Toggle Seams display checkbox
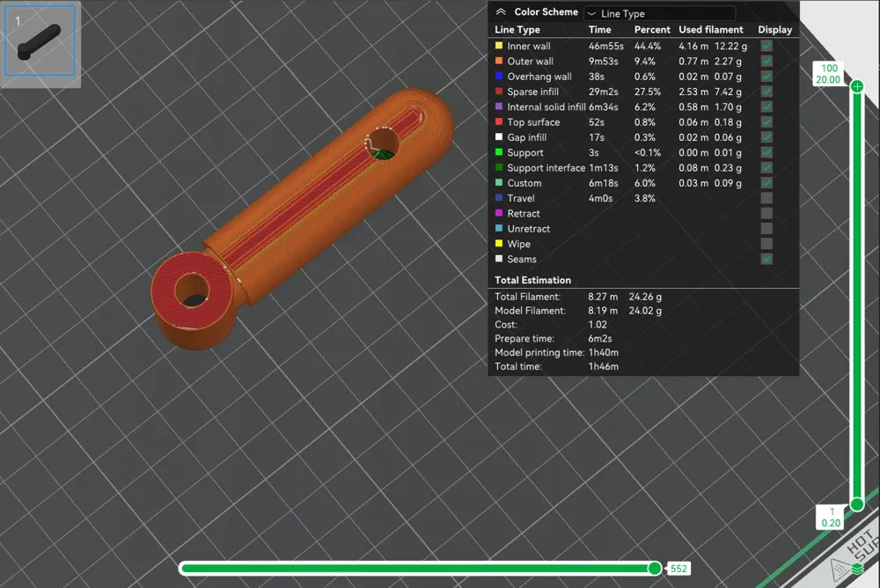 point(766,259)
